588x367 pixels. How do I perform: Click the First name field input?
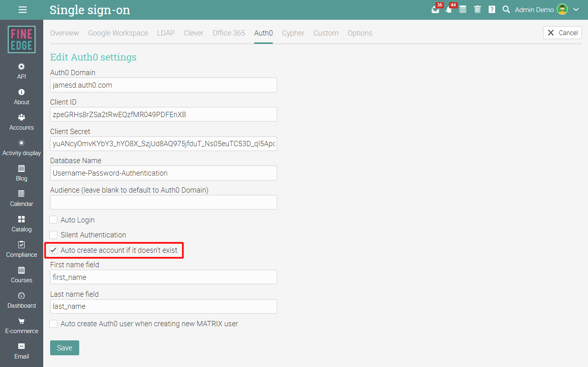164,277
